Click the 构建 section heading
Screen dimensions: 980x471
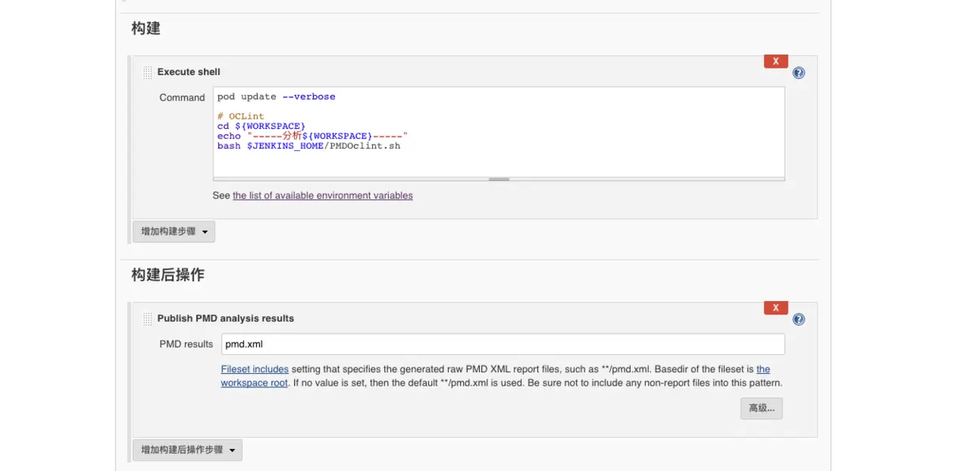pos(145,28)
